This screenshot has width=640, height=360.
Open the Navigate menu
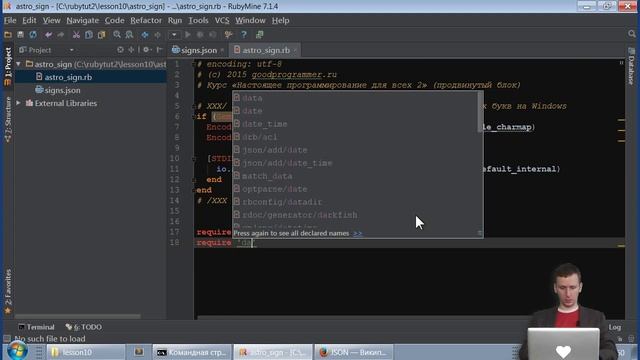82,20
